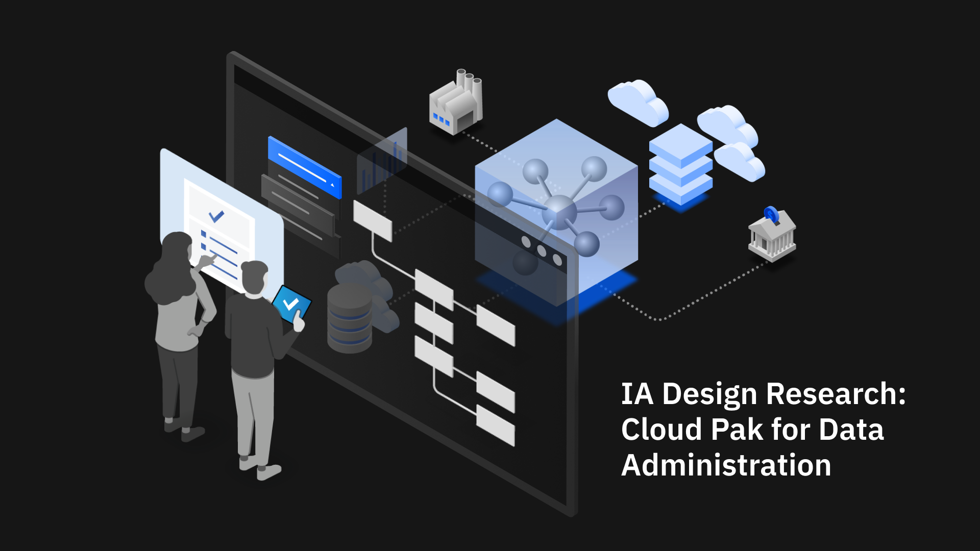
Task: Click the "IA Design Research:" title text
Action: tap(763, 394)
